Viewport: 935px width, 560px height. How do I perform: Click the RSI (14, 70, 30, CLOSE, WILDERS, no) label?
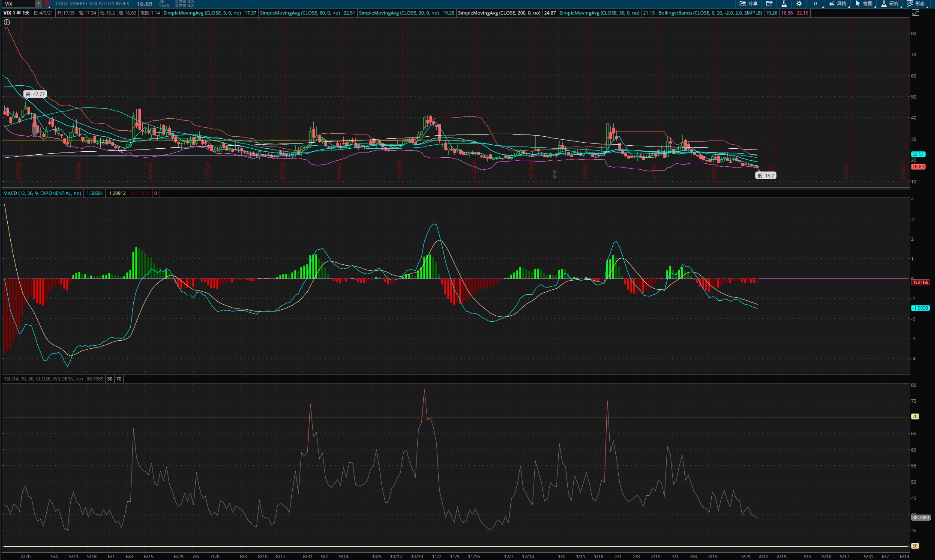[43, 379]
